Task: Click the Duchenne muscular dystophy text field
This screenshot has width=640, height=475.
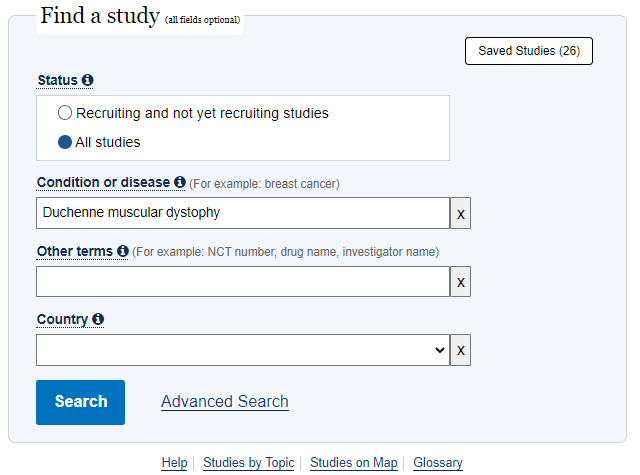Action: 243,213
